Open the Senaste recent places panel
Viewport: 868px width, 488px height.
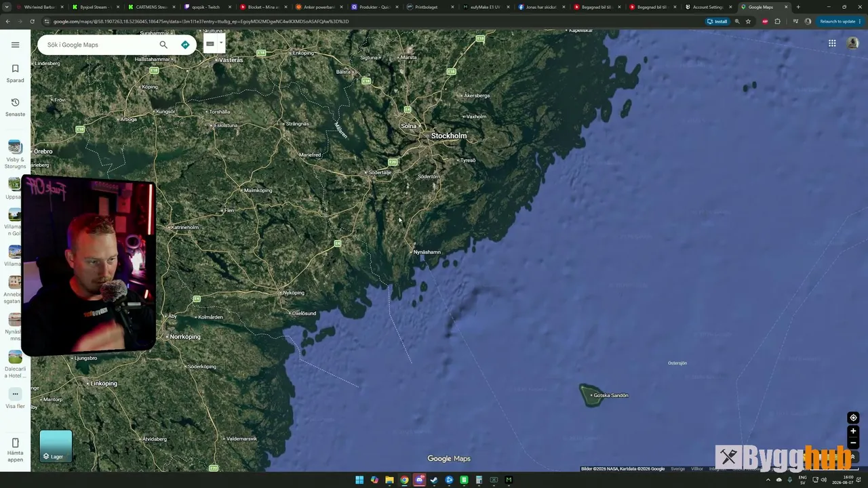pos(15,107)
